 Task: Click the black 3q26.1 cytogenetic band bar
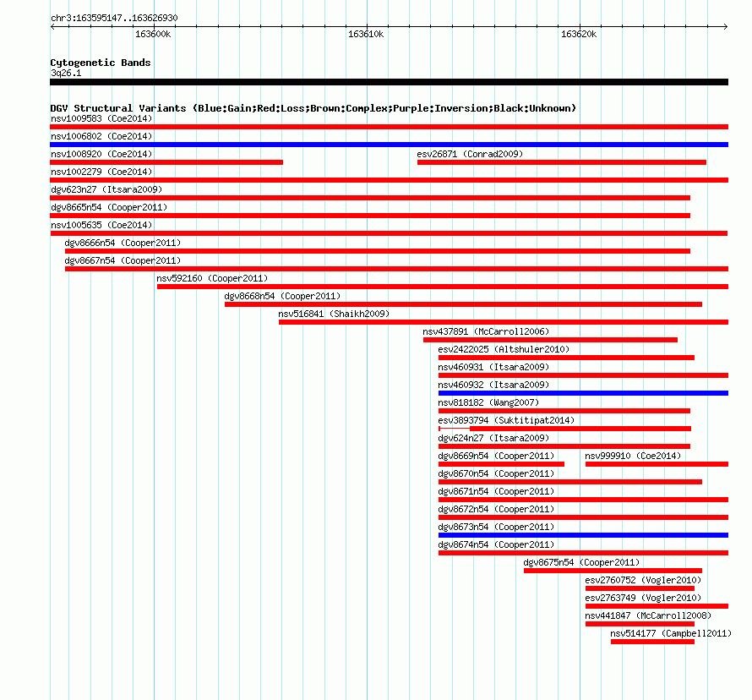point(389,82)
